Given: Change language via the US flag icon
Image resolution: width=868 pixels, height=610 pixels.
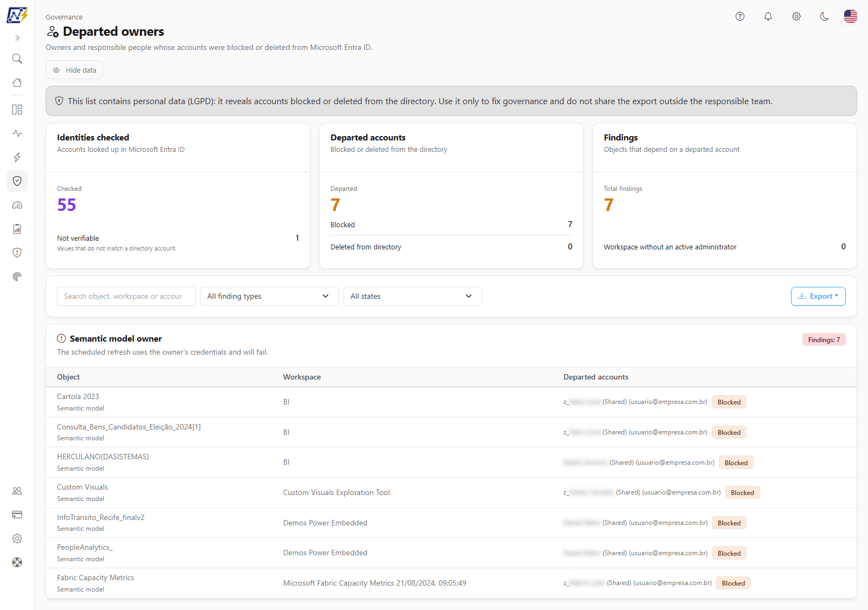Looking at the screenshot, I should click(851, 16).
